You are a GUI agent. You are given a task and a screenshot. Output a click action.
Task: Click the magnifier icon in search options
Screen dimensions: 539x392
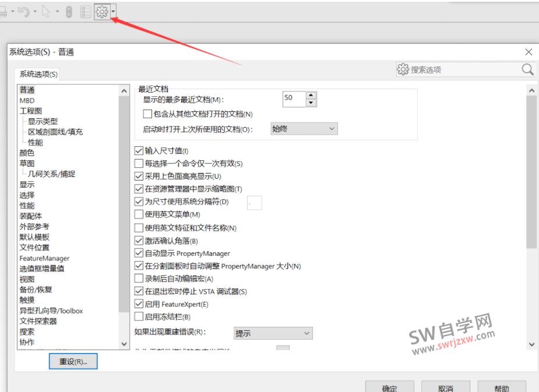[527, 69]
